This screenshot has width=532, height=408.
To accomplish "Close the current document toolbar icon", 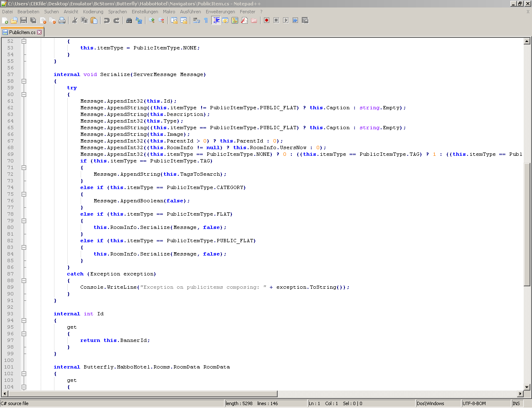I will (43, 20).
